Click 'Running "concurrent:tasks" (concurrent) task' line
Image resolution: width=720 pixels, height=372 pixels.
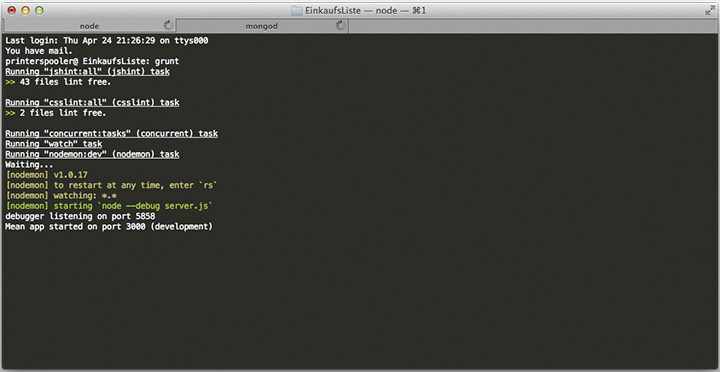(112, 134)
